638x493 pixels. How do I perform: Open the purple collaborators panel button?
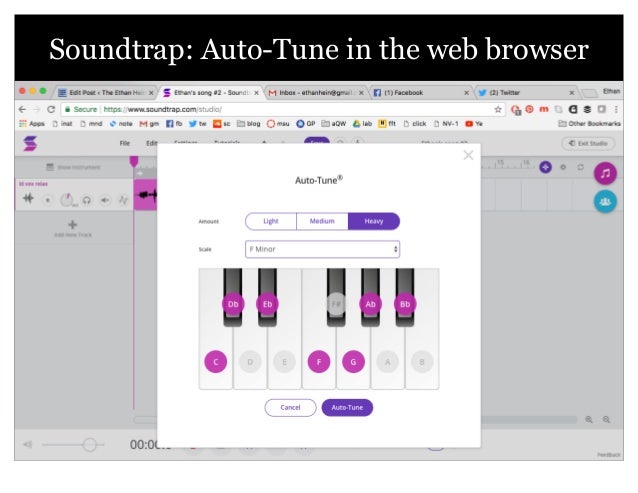click(x=604, y=201)
